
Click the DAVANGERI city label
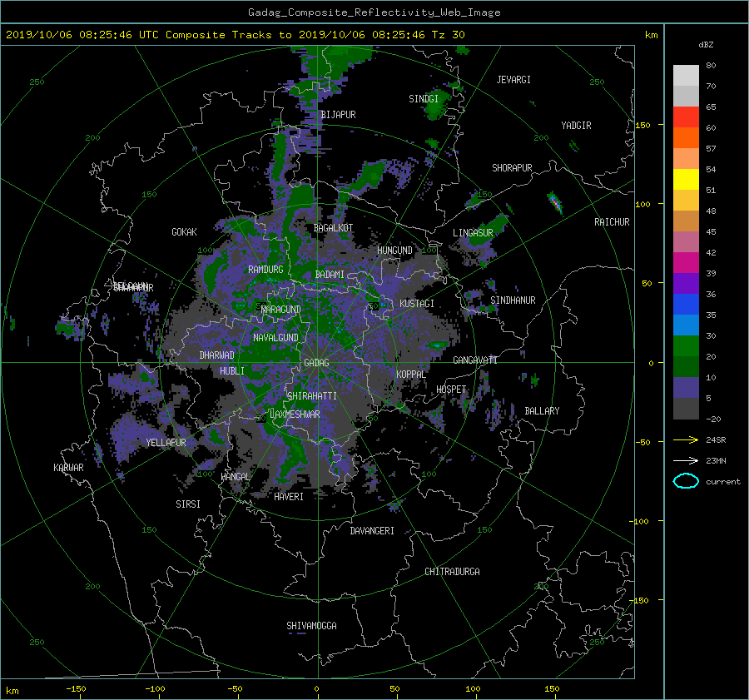coord(372,531)
